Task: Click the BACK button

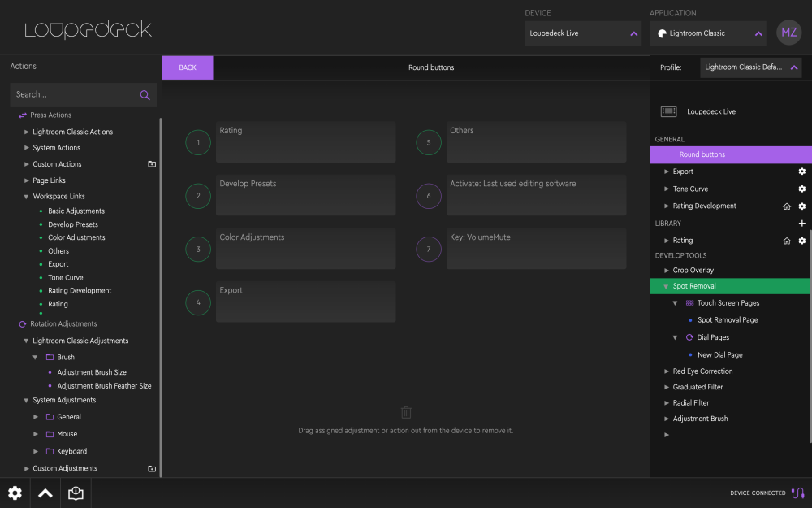Action: tap(188, 67)
